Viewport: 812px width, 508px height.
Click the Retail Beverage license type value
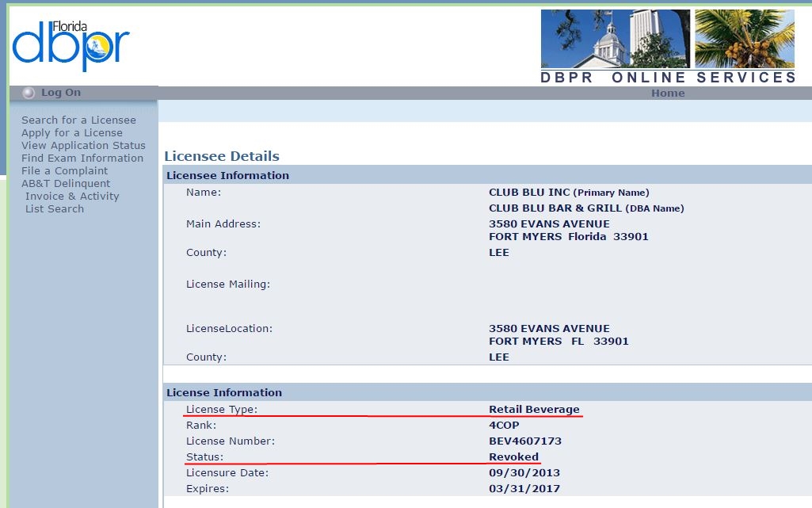pyautogui.click(x=534, y=409)
